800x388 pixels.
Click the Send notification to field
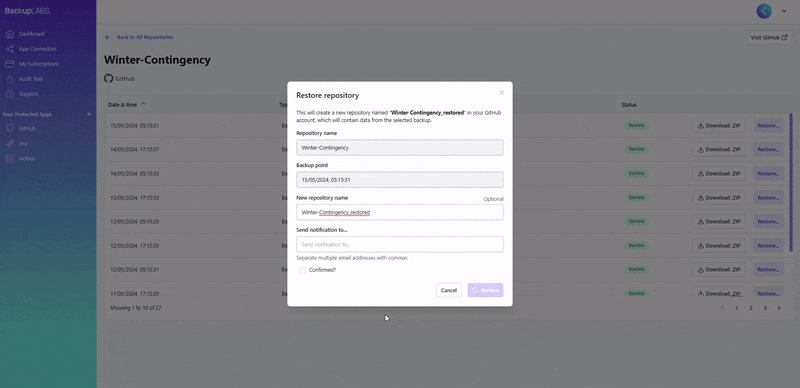coord(399,244)
